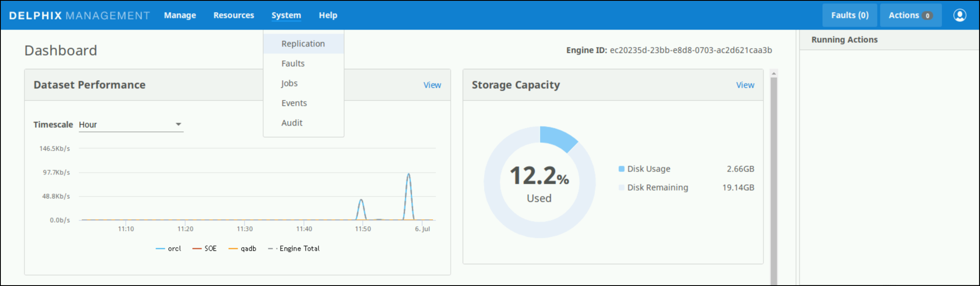This screenshot has height=286, width=980.
Task: Click the Disk Usage legend swatch
Action: tap(621, 169)
